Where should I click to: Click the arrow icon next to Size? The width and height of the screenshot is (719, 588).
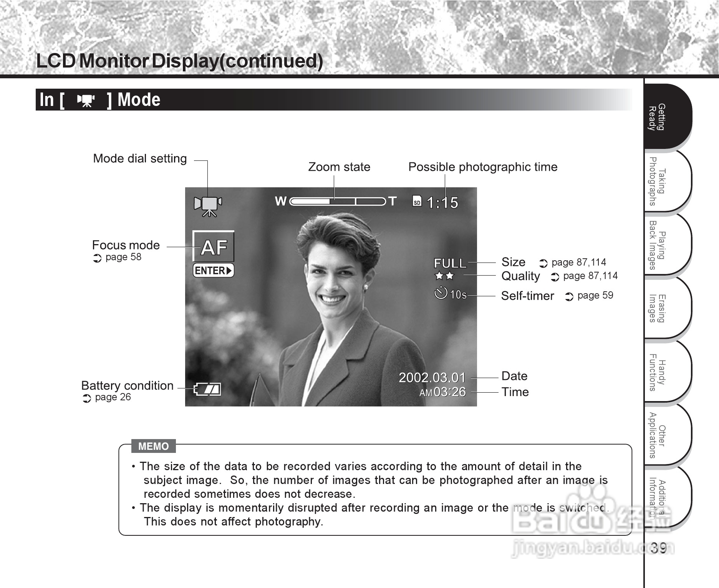point(543,263)
